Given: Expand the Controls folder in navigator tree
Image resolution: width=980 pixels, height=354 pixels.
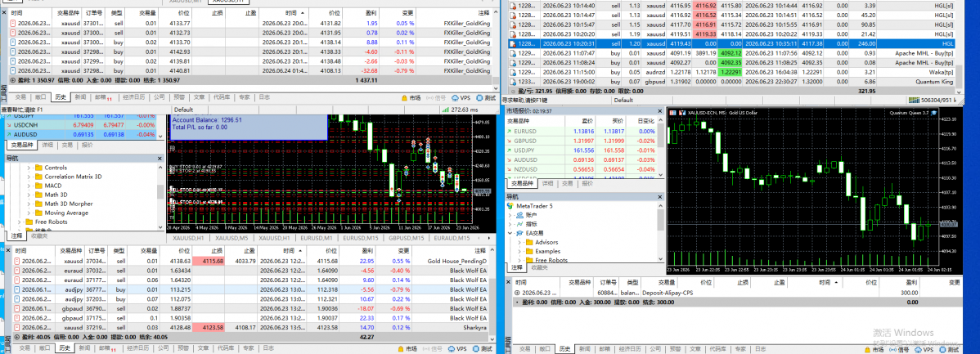Looking at the screenshot, I should coord(29,168).
